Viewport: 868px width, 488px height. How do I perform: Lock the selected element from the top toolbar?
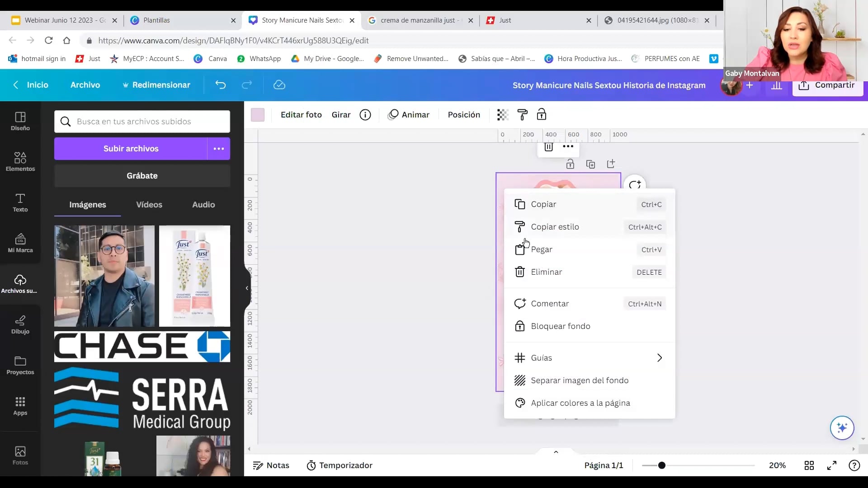541,115
